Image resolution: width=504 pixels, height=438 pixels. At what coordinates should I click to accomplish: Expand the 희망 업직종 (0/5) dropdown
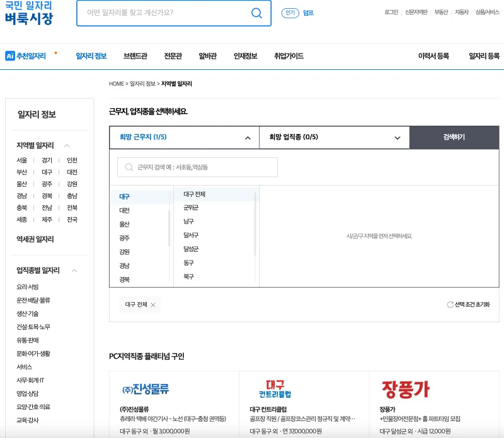tap(335, 137)
